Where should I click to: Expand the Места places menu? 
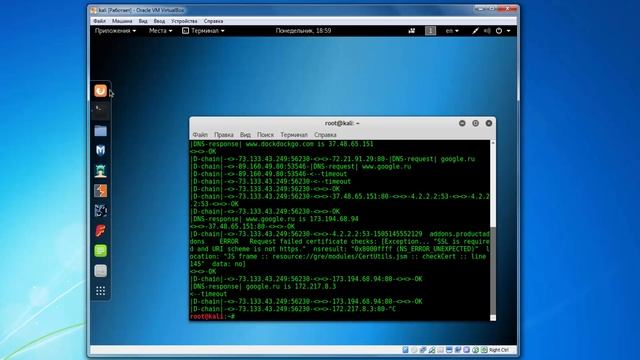click(x=160, y=31)
